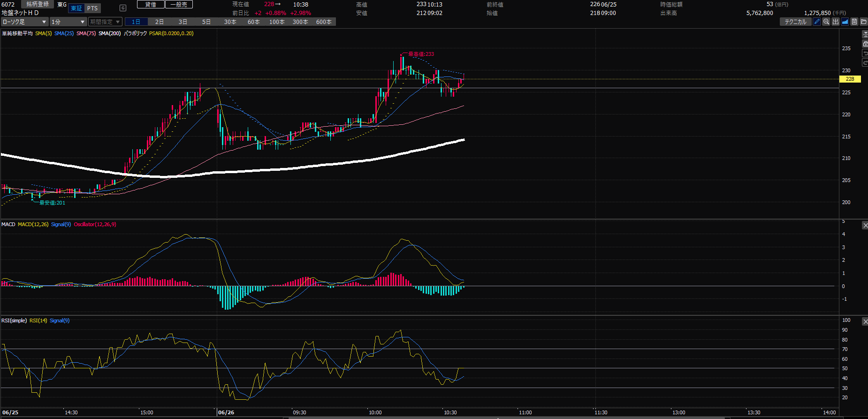Close the MACD indicator panel
Viewport: 868px width, 419px height.
coord(865,226)
